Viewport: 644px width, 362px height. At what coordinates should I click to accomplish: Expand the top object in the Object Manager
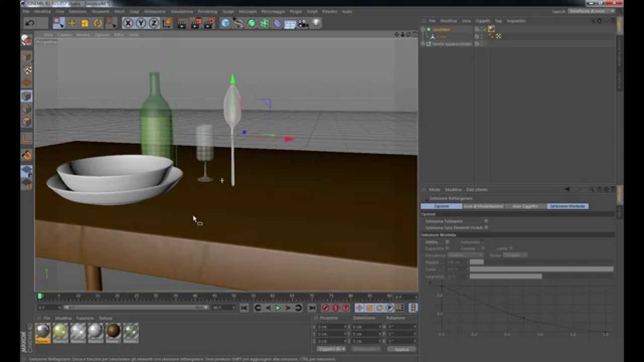point(423,30)
